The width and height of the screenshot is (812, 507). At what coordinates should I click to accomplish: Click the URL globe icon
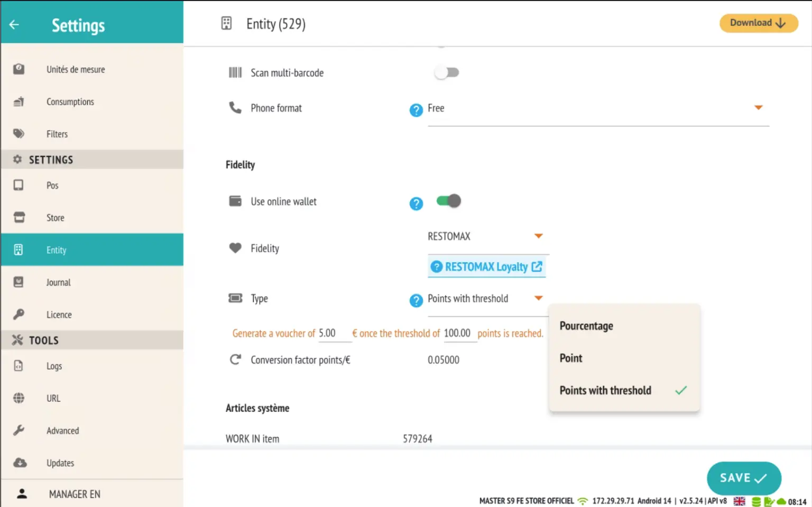[x=19, y=398]
